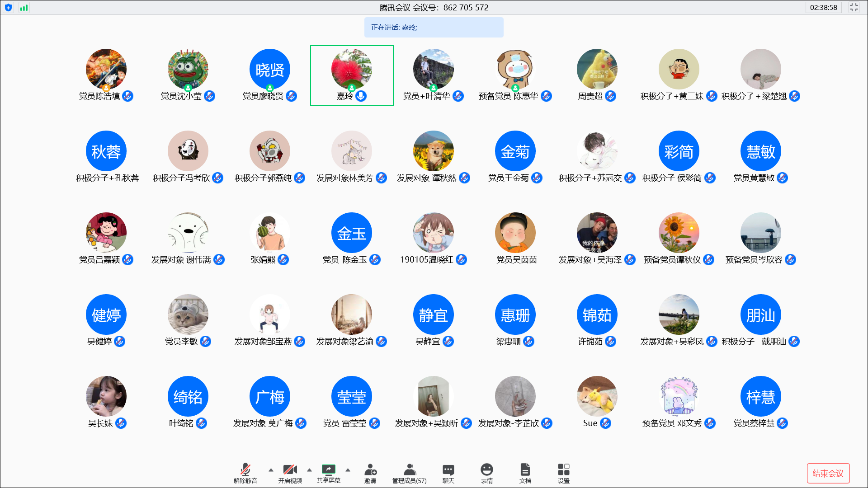Screen dimensions: 868x488
Task: Click the end meeting button
Action: 828,473
